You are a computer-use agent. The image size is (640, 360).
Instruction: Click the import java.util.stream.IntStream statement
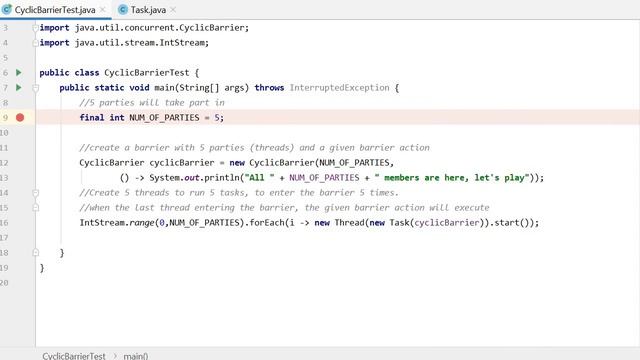tap(124, 42)
